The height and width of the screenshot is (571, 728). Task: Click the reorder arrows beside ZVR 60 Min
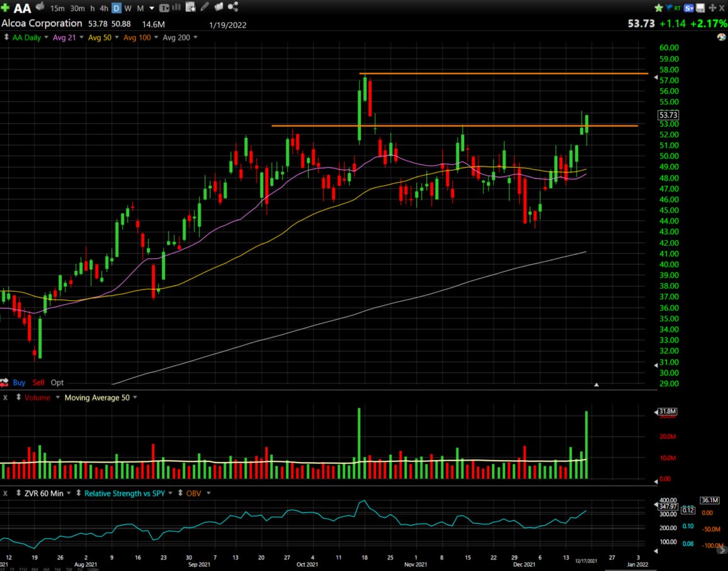pyautogui.click(x=18, y=493)
